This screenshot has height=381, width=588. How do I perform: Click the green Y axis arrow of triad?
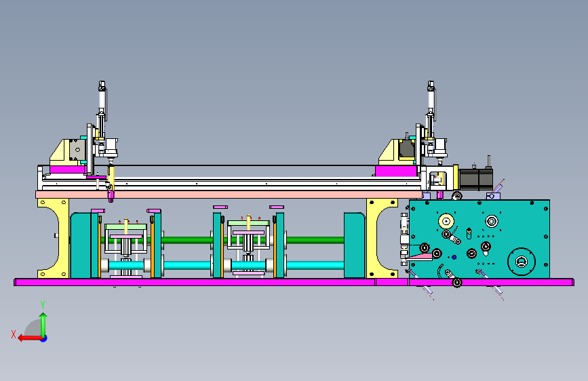[43, 325]
